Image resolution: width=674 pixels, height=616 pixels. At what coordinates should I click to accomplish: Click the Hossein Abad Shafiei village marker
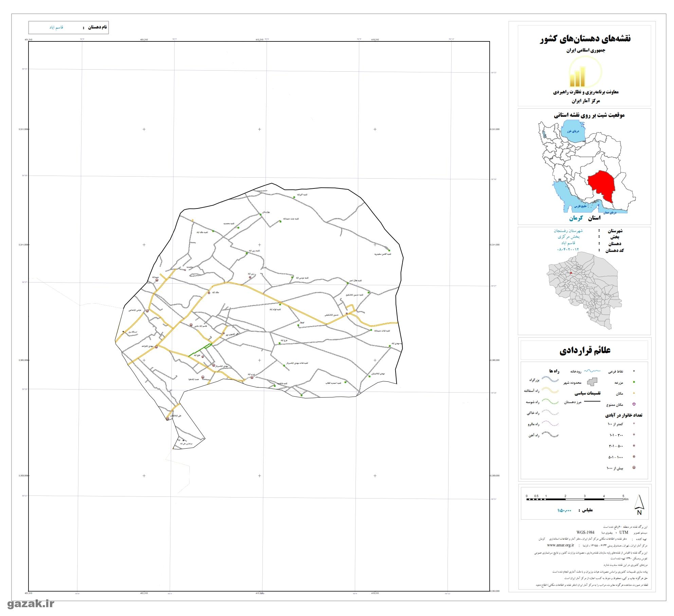pos(347,314)
